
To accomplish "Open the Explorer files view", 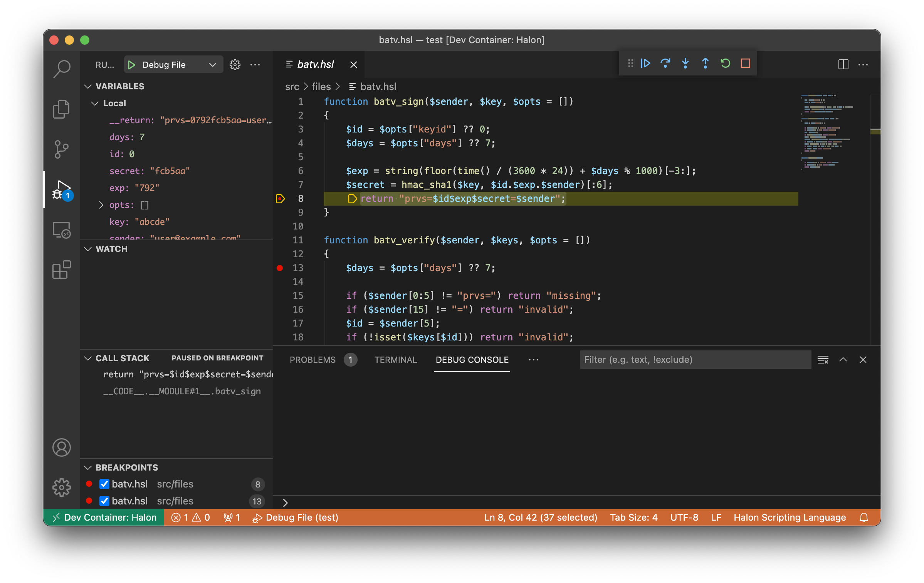I will point(62,109).
